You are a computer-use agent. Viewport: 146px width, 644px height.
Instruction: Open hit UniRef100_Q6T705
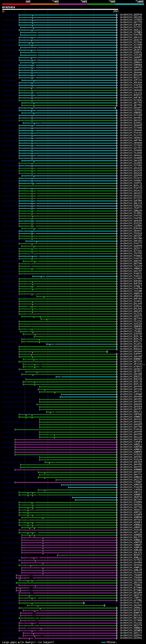[131, 22]
